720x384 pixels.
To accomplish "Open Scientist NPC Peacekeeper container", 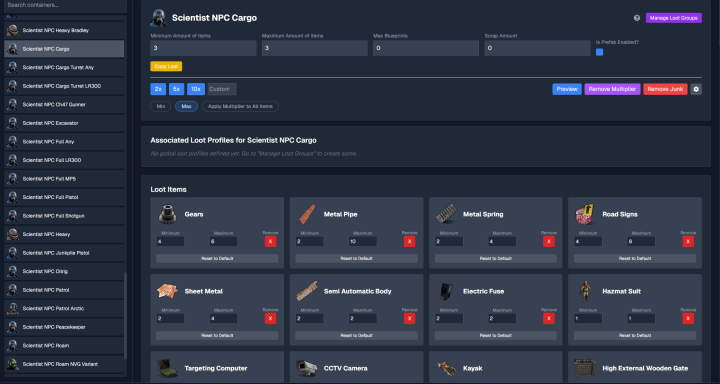I will tap(64, 327).
